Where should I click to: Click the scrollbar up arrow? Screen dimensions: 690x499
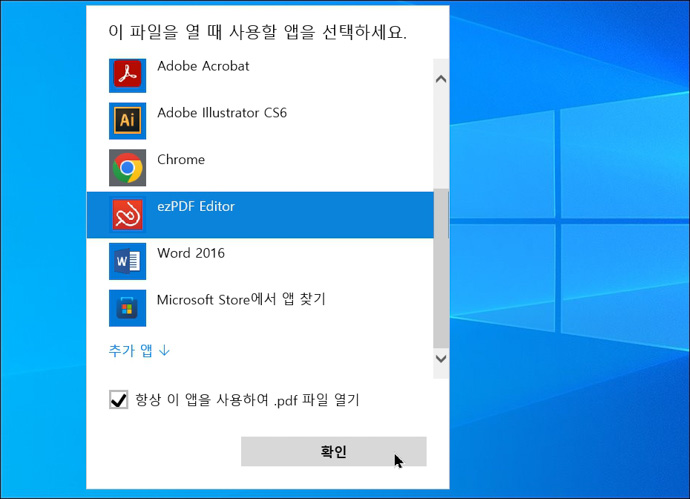[x=441, y=79]
